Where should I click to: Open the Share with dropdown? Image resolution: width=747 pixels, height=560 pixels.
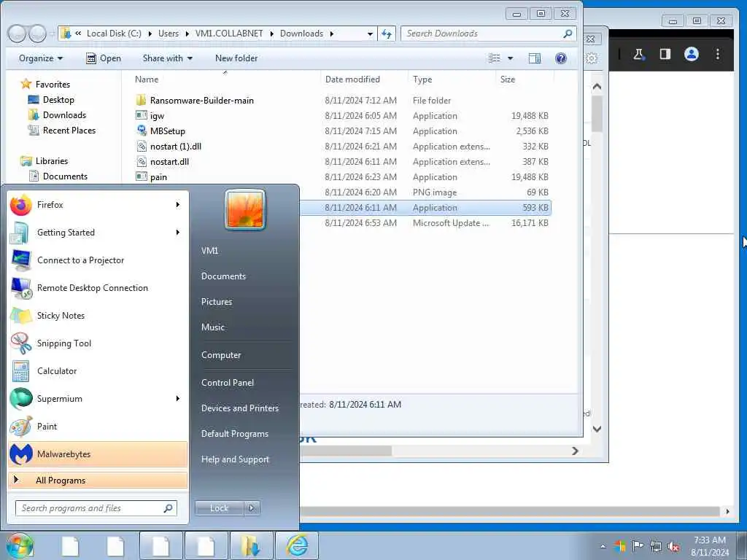(x=168, y=58)
